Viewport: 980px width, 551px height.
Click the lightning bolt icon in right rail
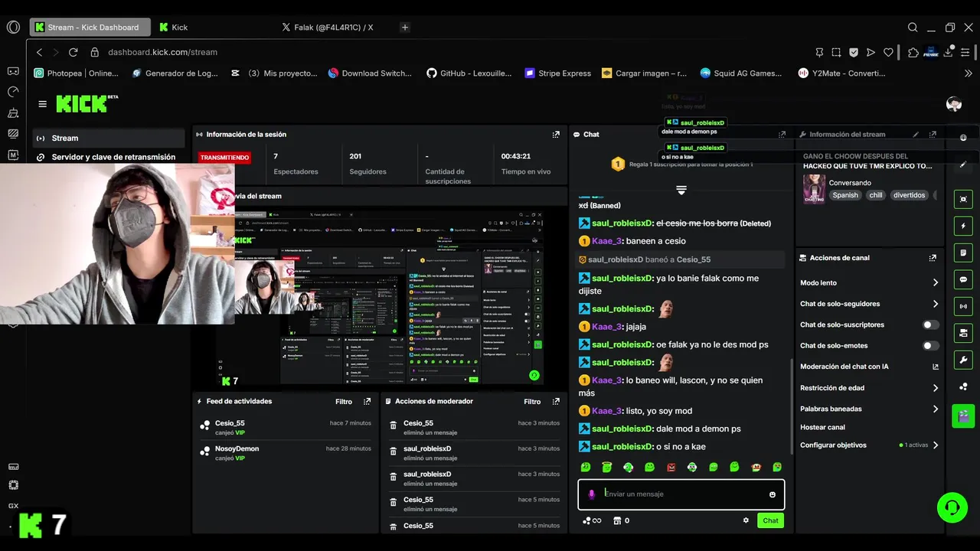[x=963, y=226]
